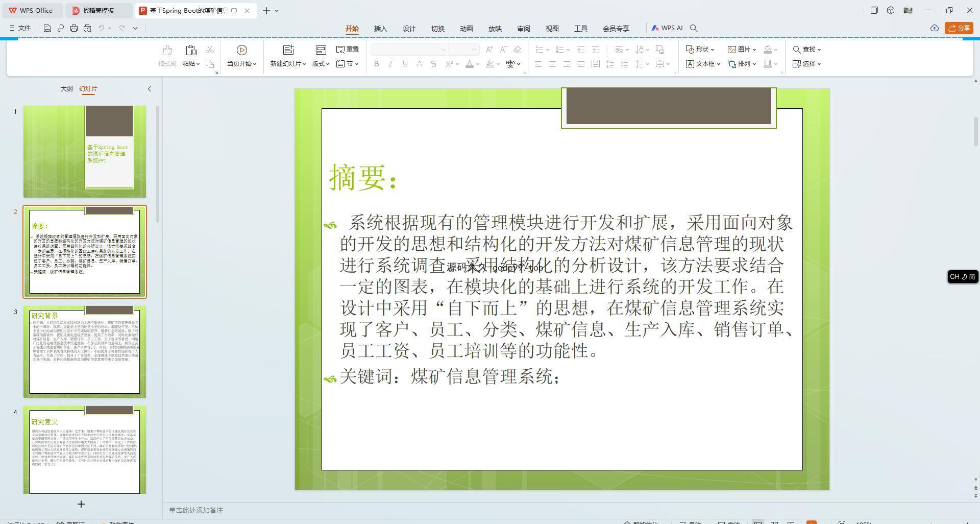
Task: Click the clear formatting eraser icon
Action: coord(518,50)
